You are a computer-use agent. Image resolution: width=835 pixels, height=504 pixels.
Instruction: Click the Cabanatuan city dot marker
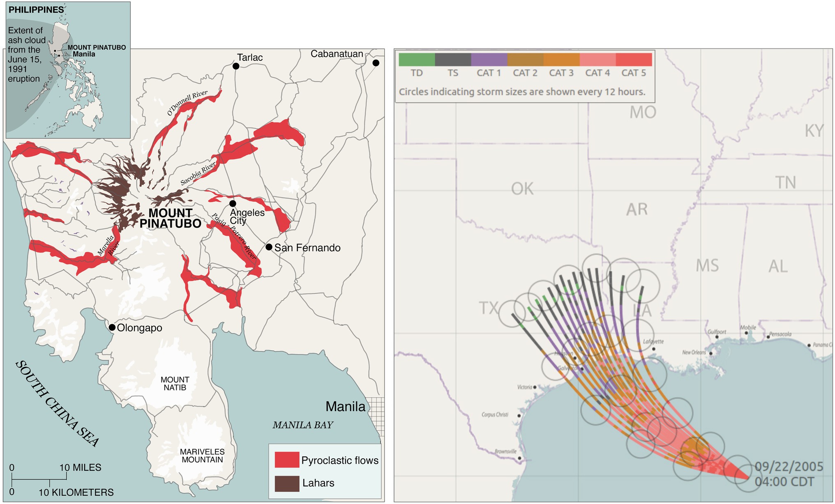[376, 63]
